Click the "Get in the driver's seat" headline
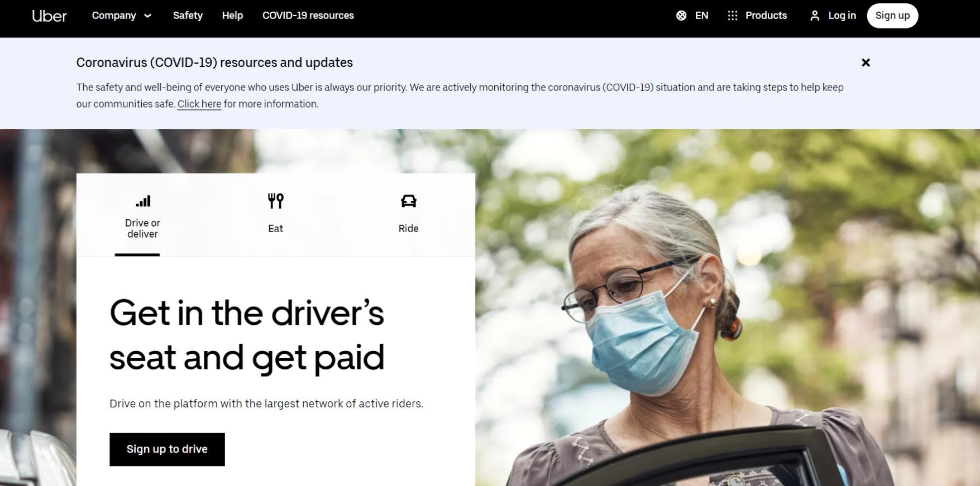The height and width of the screenshot is (486, 980). point(247,335)
